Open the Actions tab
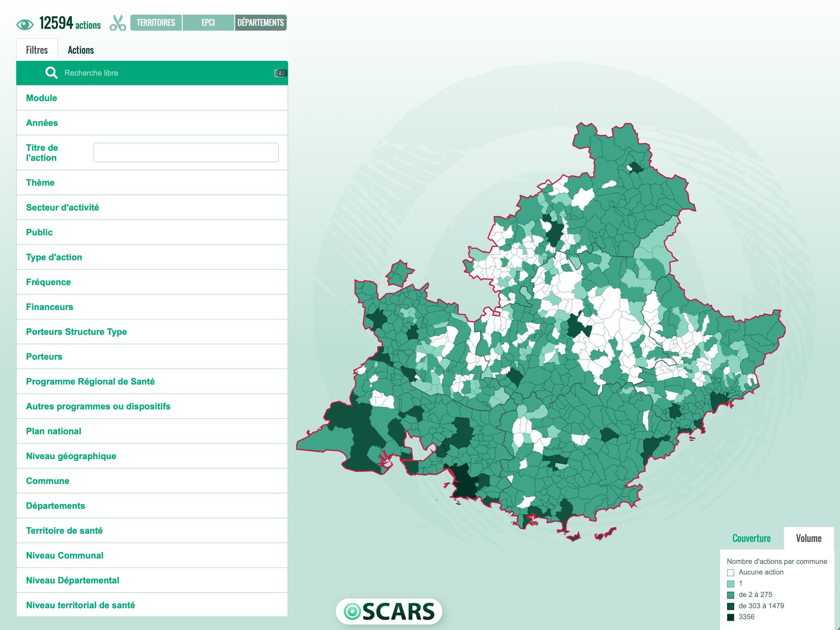 [x=81, y=50]
